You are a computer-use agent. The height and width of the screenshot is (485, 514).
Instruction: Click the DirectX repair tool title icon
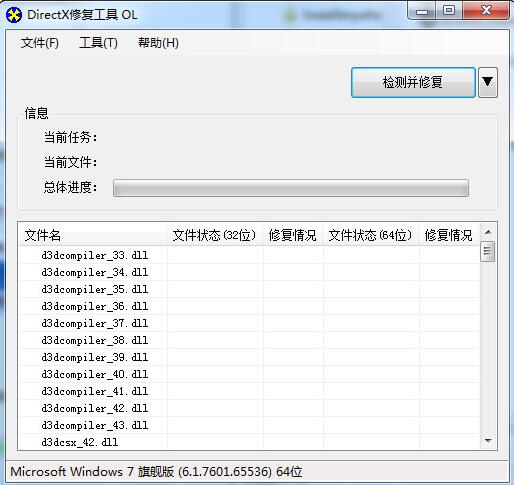(14, 15)
